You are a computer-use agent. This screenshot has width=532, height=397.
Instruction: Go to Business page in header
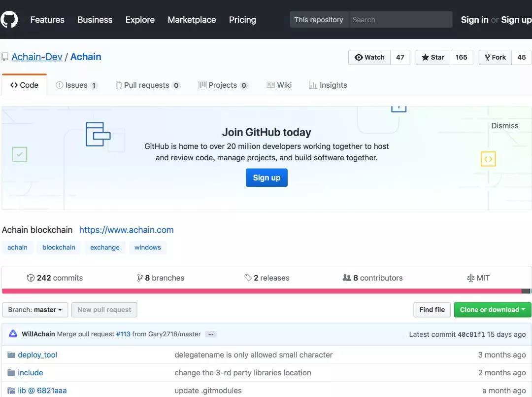point(95,20)
